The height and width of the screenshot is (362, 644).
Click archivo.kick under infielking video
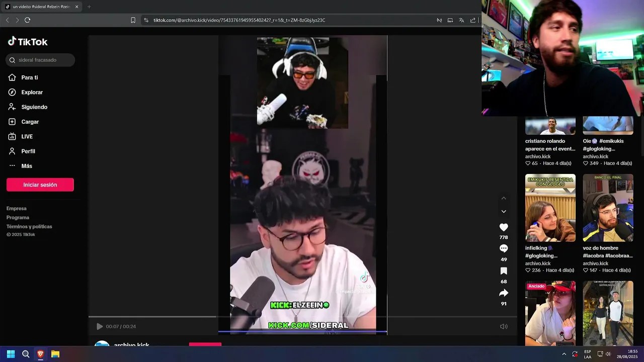click(538, 263)
